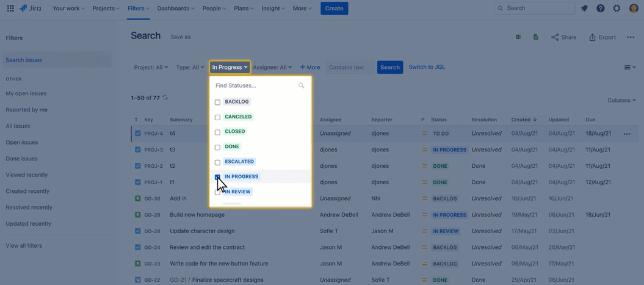Image resolution: width=644 pixels, height=285 pixels.
Task: Refresh results icon next to 1–50 of 77
Action: (x=165, y=98)
